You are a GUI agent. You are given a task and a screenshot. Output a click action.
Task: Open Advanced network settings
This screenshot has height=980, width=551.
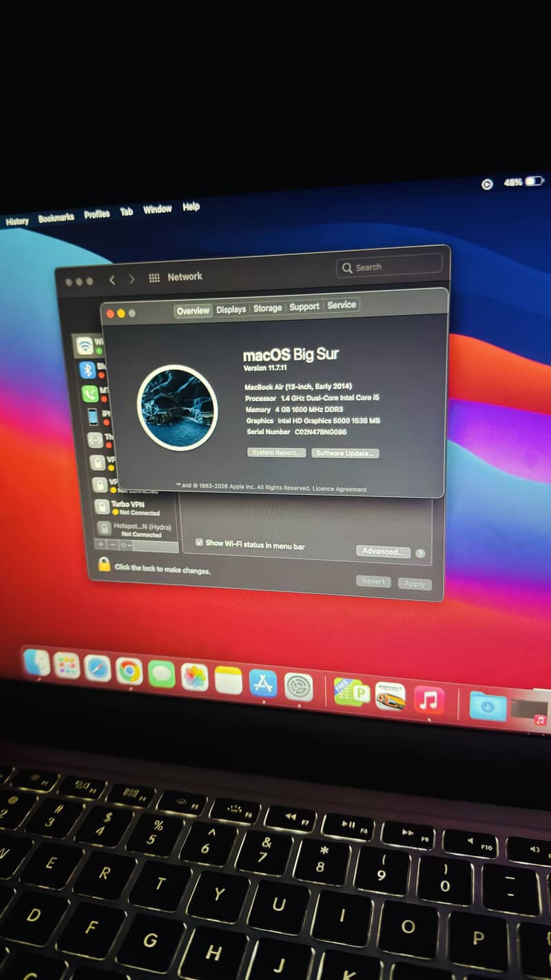pyautogui.click(x=383, y=551)
